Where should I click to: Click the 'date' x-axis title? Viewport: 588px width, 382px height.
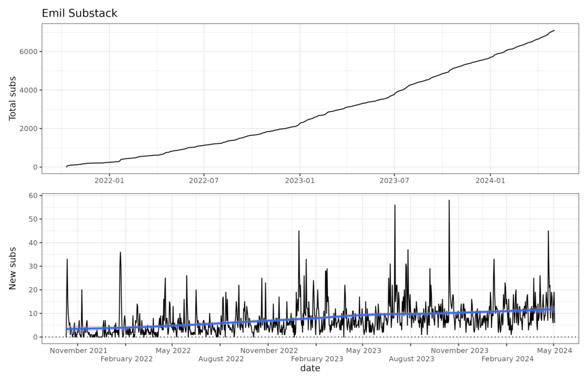(x=310, y=368)
